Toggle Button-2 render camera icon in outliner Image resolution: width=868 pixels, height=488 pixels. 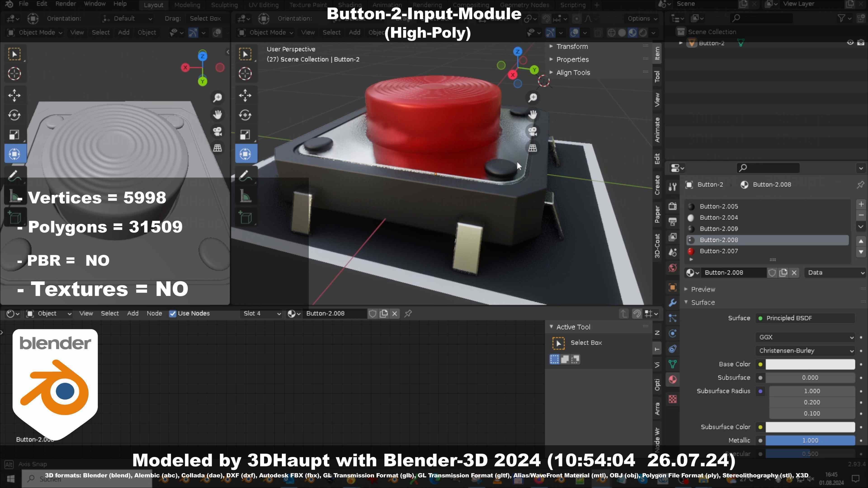coord(861,42)
